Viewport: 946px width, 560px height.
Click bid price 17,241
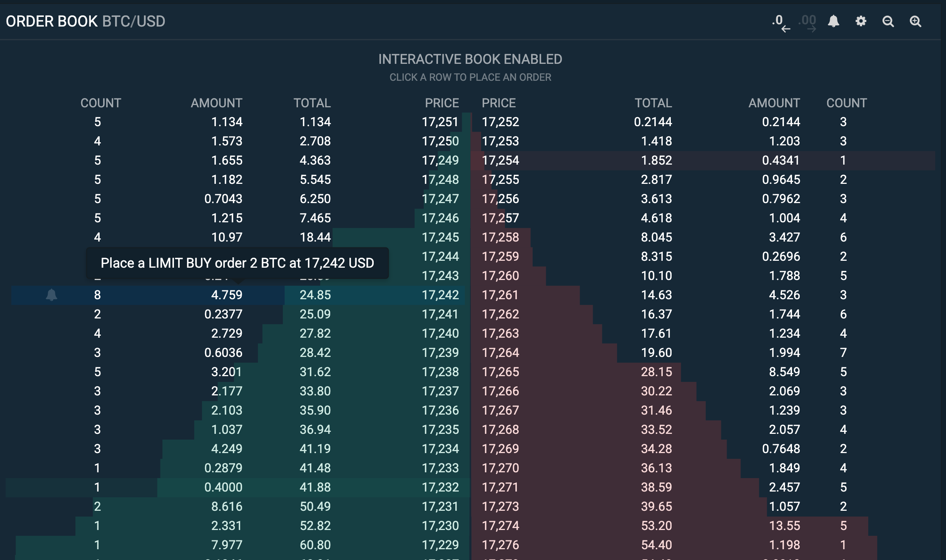(440, 314)
